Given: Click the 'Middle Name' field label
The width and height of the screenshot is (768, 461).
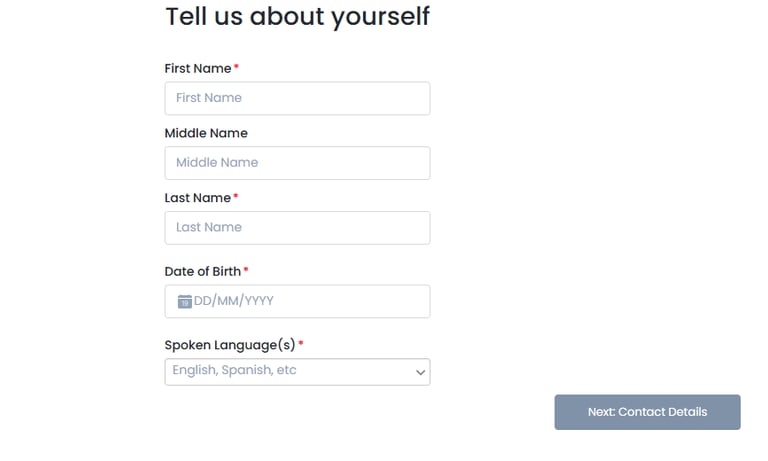Looking at the screenshot, I should coord(206,133).
